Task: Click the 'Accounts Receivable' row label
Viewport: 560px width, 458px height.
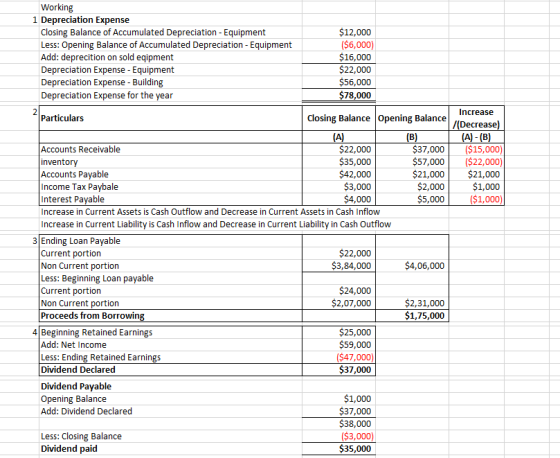Action: click(81, 149)
